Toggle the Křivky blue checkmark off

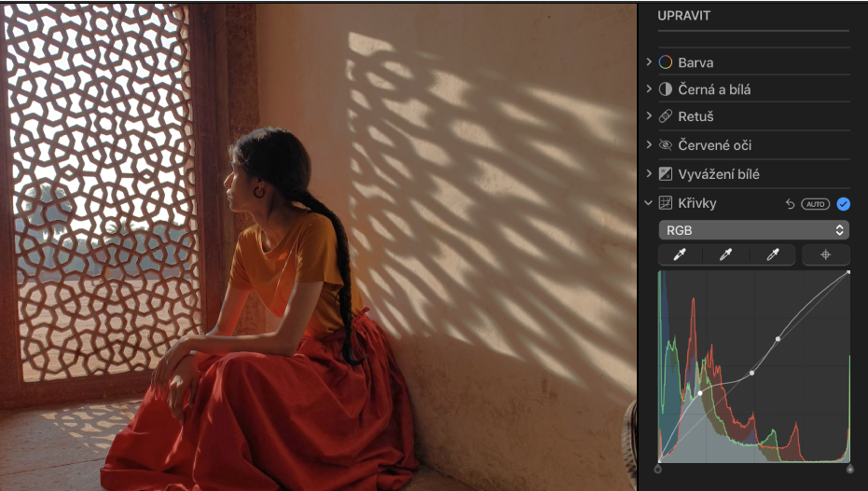pos(843,204)
